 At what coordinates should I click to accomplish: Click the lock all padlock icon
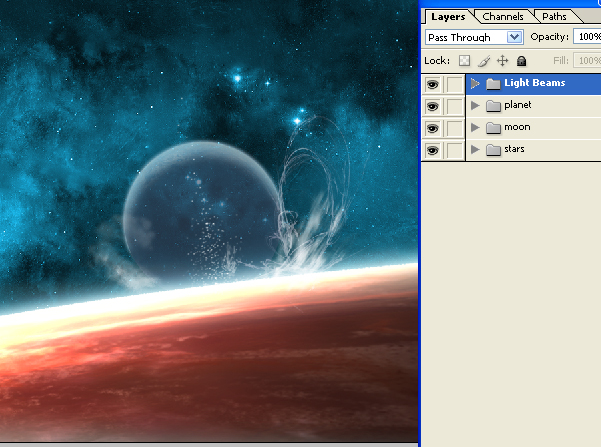pyautogui.click(x=521, y=61)
